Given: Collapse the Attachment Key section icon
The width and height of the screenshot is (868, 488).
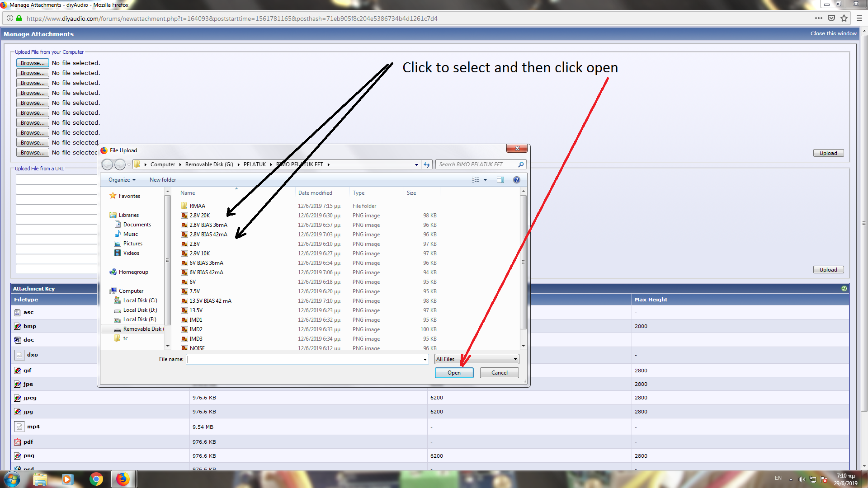Looking at the screenshot, I should (844, 288).
